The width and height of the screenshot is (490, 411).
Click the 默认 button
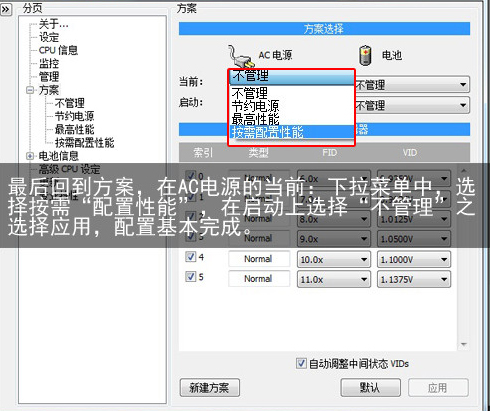(370, 387)
